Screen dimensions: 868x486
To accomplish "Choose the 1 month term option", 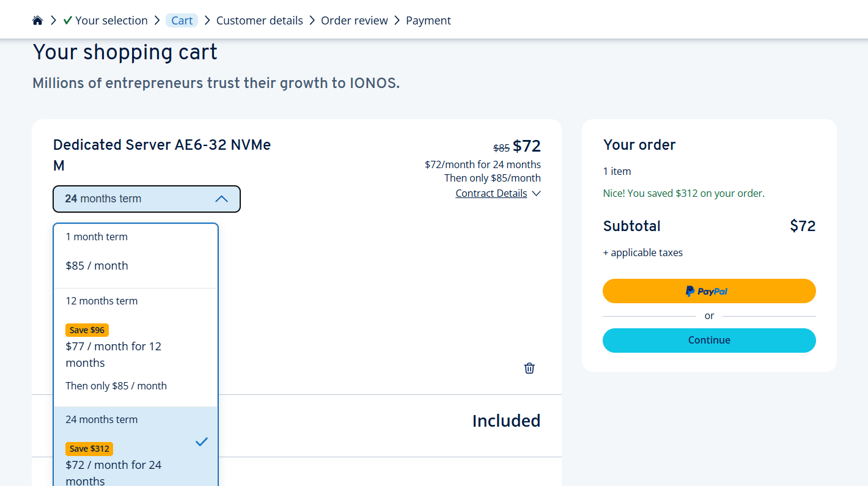I will 136,256.
